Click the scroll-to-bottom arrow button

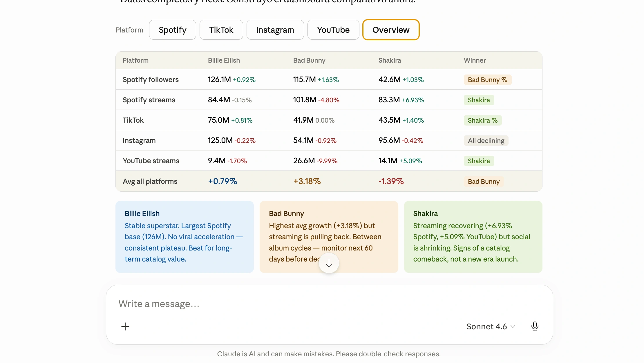[329, 263]
